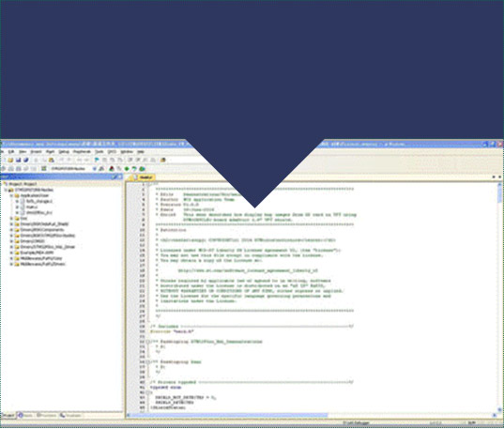
Task: Open the target selection dropdown arrow
Action: click(x=94, y=169)
